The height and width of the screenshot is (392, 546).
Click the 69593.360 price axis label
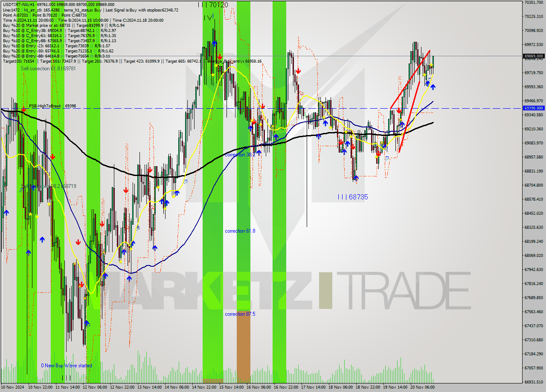534,86
